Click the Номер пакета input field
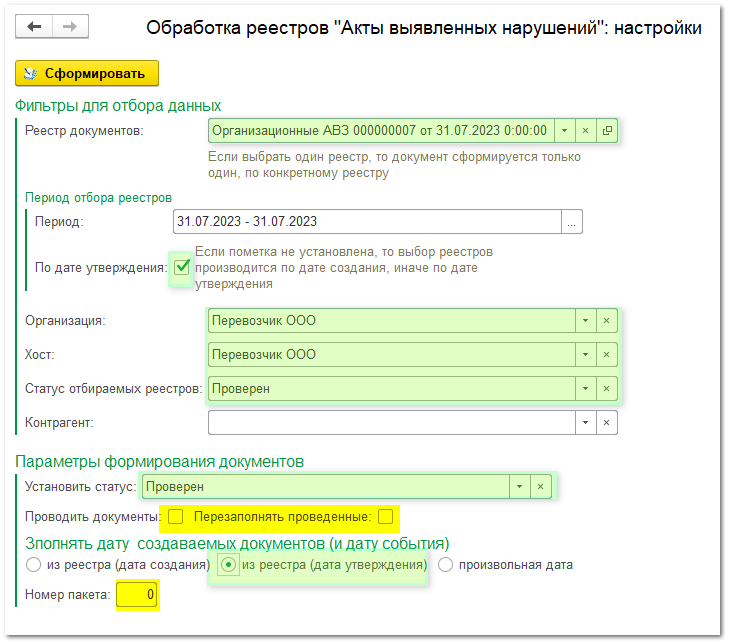729x644 pixels. point(137,597)
